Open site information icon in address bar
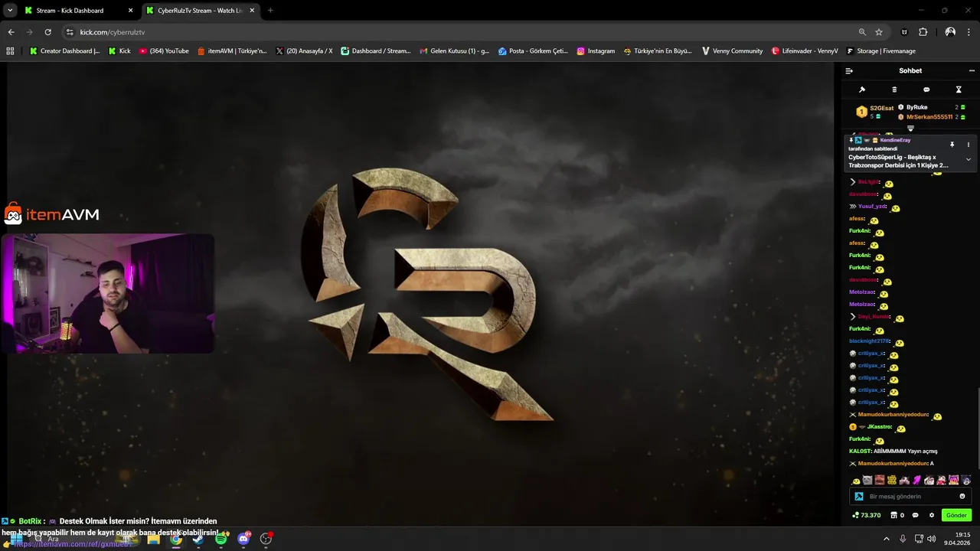The image size is (980, 551). pyautogui.click(x=70, y=32)
